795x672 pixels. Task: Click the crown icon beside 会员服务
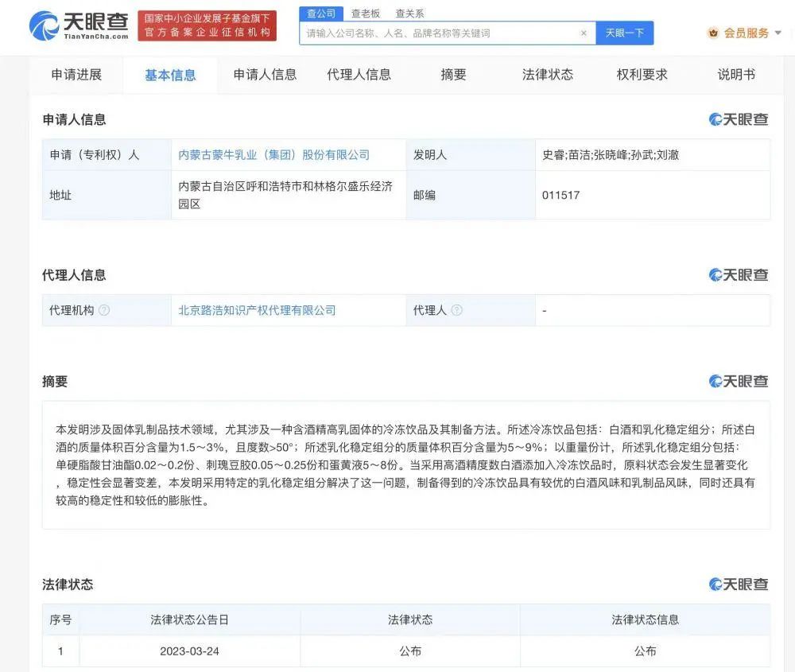pos(713,33)
